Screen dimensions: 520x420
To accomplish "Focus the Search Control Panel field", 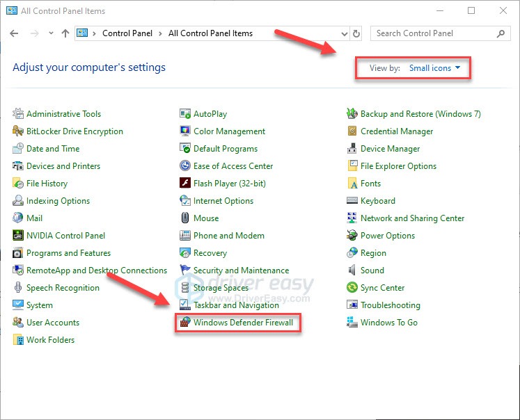I will [440, 33].
